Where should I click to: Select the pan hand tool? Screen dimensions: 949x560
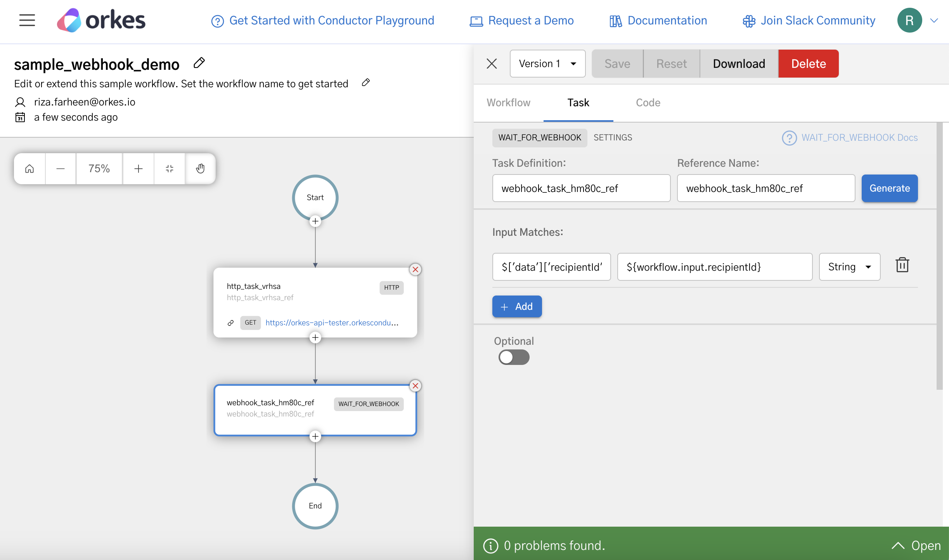tap(201, 168)
